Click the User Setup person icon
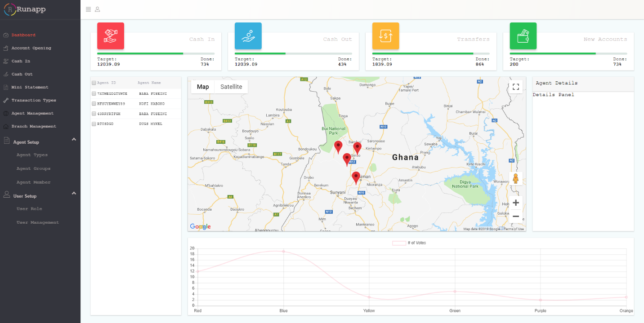Viewport: 644px width, 323px height. (7, 195)
